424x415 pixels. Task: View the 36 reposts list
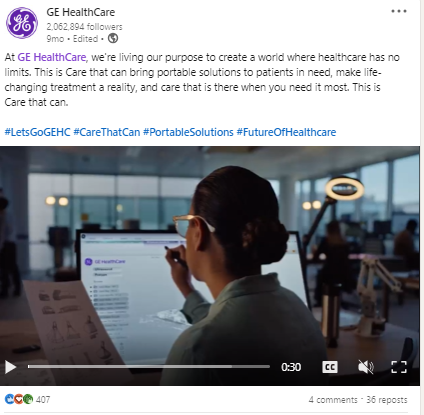[387, 400]
